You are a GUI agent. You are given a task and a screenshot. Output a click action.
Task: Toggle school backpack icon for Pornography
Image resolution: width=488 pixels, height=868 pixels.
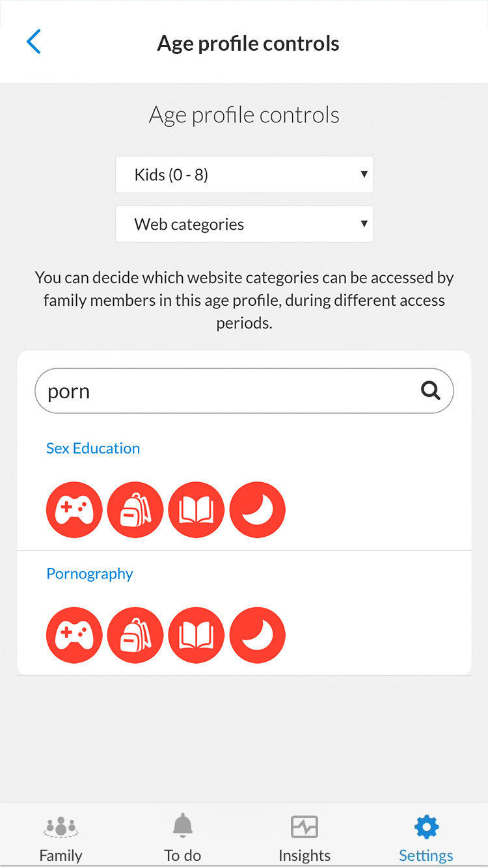coord(135,636)
